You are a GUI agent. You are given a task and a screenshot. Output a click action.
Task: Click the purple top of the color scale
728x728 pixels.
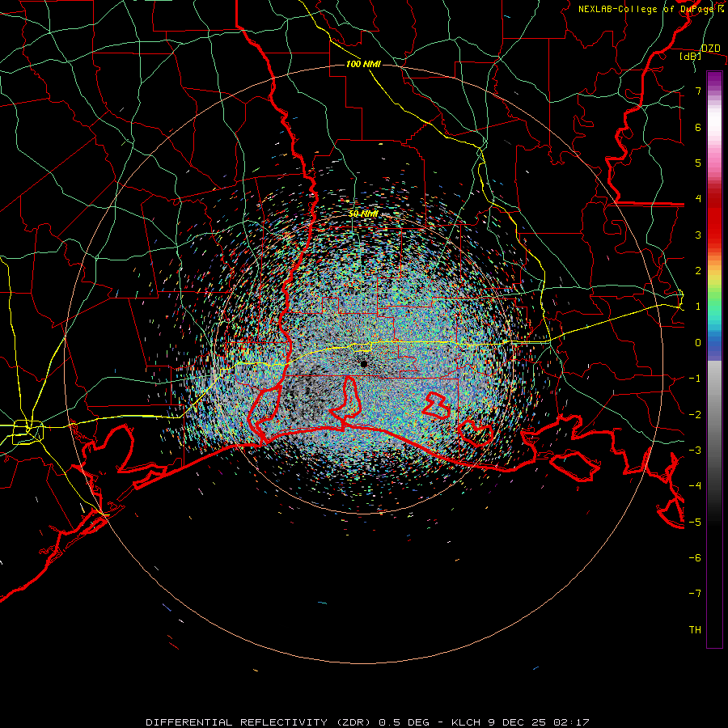[714, 79]
